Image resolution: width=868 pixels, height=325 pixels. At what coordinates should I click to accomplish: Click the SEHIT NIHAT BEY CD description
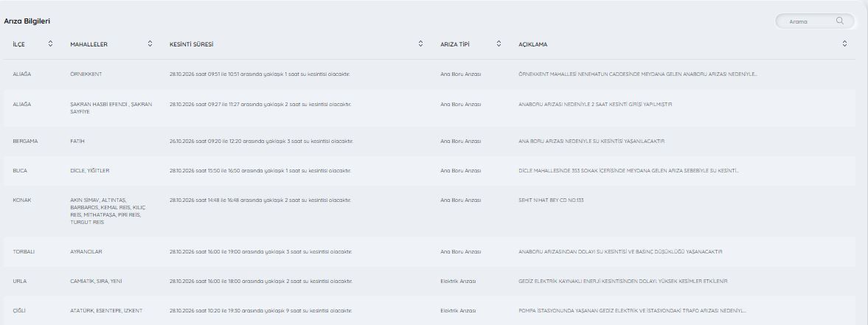click(552, 200)
